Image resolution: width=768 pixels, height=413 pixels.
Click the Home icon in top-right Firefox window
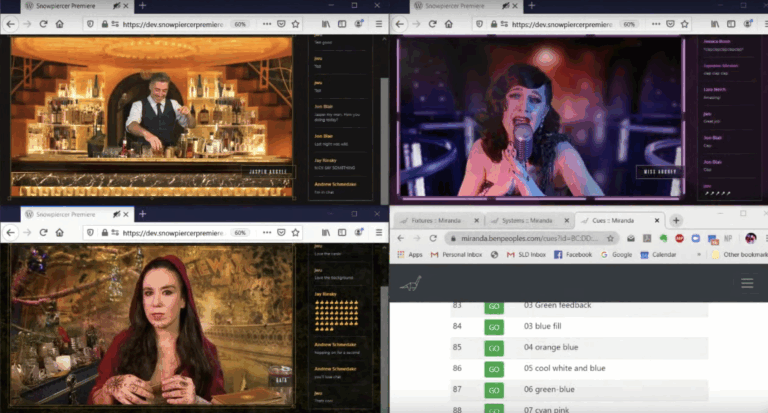[x=451, y=23]
